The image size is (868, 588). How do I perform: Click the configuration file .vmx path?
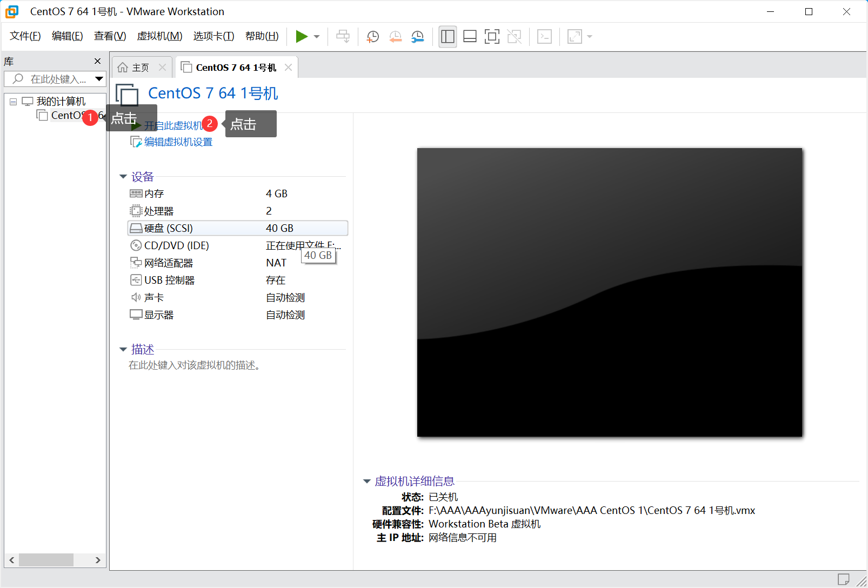coord(592,511)
